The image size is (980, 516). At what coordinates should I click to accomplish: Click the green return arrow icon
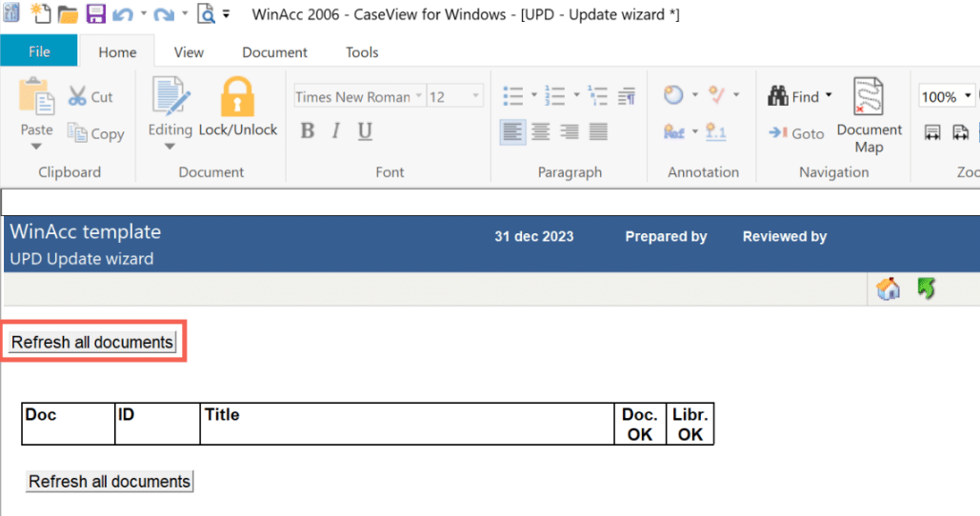pyautogui.click(x=925, y=288)
